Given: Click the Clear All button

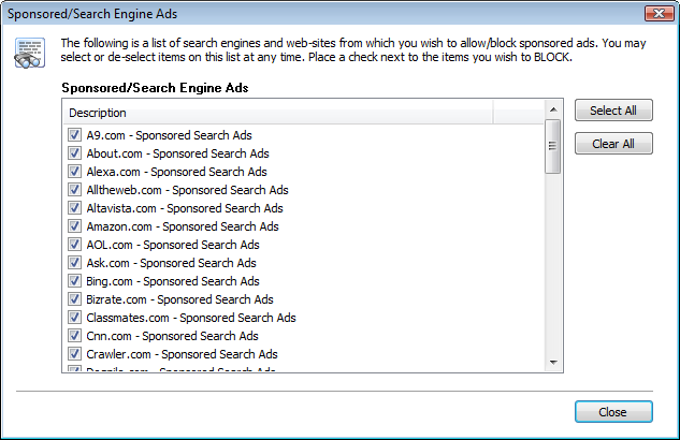Looking at the screenshot, I should pyautogui.click(x=614, y=143).
